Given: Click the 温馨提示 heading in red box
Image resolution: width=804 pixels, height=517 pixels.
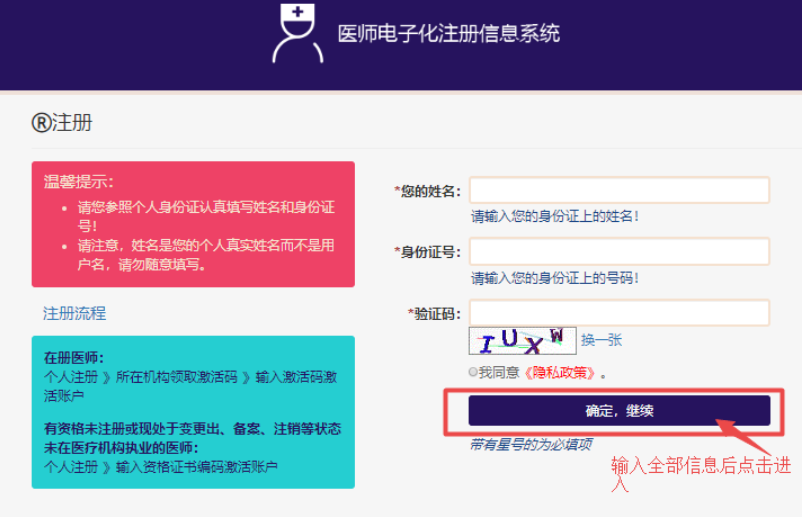Looking at the screenshot, I should [x=79, y=181].
